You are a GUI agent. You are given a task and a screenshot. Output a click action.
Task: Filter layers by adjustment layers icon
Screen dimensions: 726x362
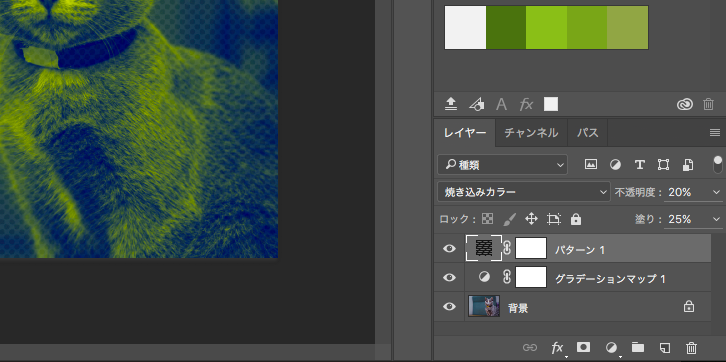click(x=615, y=165)
